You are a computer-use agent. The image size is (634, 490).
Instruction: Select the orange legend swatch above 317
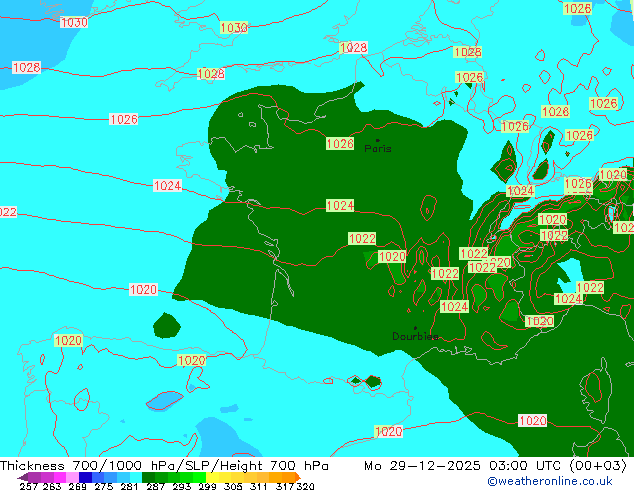coord(289,477)
